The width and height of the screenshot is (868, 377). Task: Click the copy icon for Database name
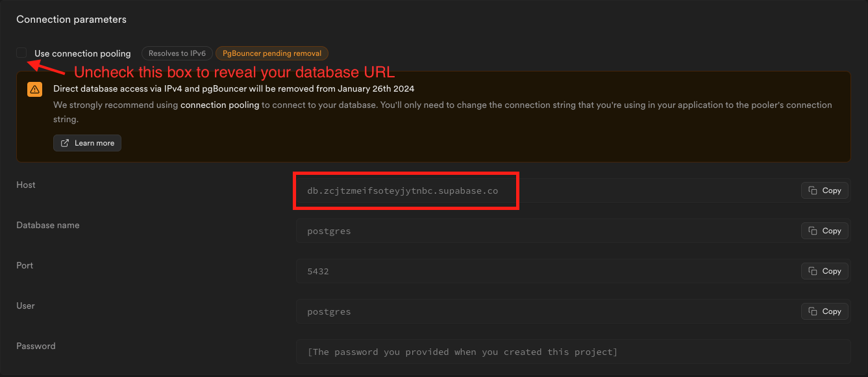(x=813, y=231)
